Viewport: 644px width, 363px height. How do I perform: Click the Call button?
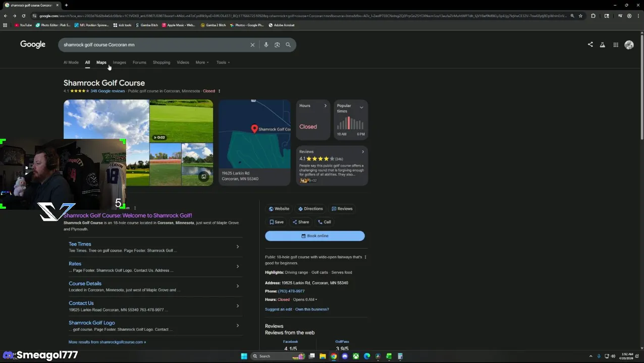tap(324, 222)
